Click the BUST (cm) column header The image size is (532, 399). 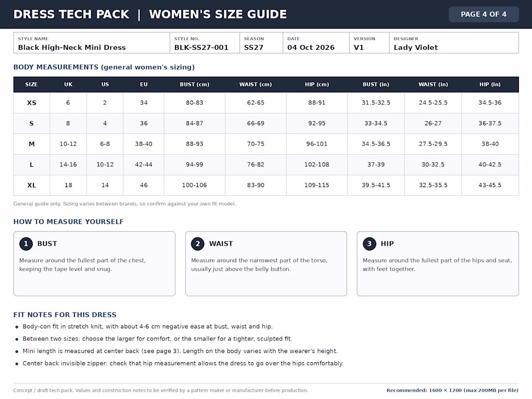194,85
